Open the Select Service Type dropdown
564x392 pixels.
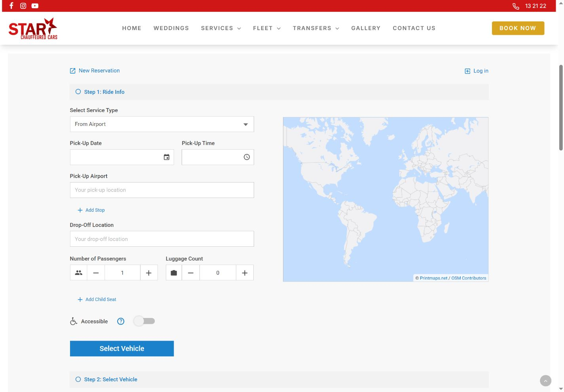click(x=162, y=124)
